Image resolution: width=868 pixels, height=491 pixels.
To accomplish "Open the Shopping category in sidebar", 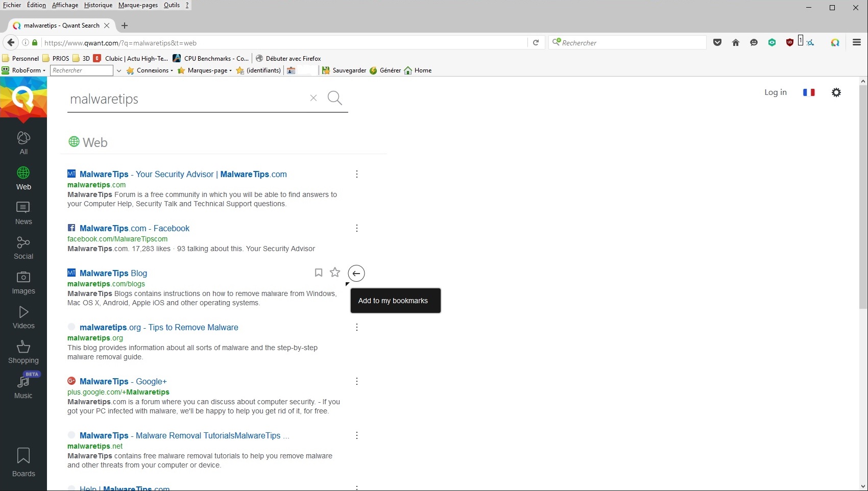I will click(x=23, y=352).
